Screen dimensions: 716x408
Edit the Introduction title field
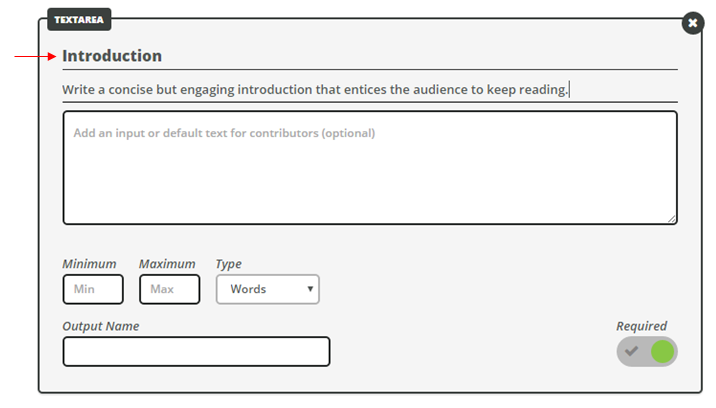coord(370,56)
